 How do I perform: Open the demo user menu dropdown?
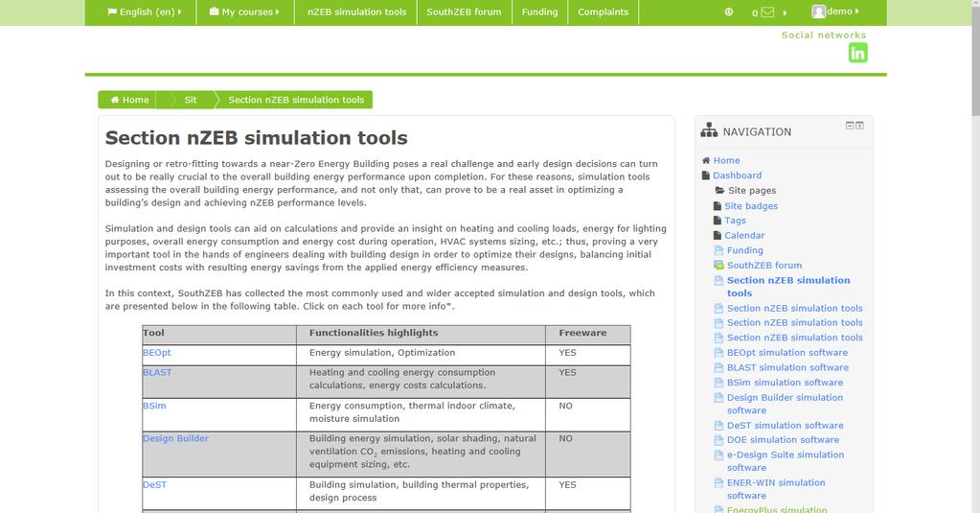pyautogui.click(x=843, y=12)
